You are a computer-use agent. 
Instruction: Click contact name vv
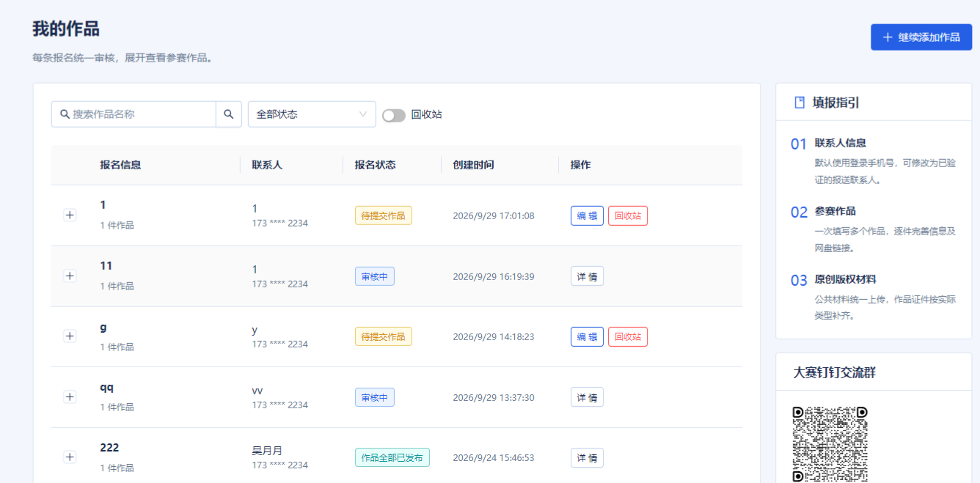point(257,391)
